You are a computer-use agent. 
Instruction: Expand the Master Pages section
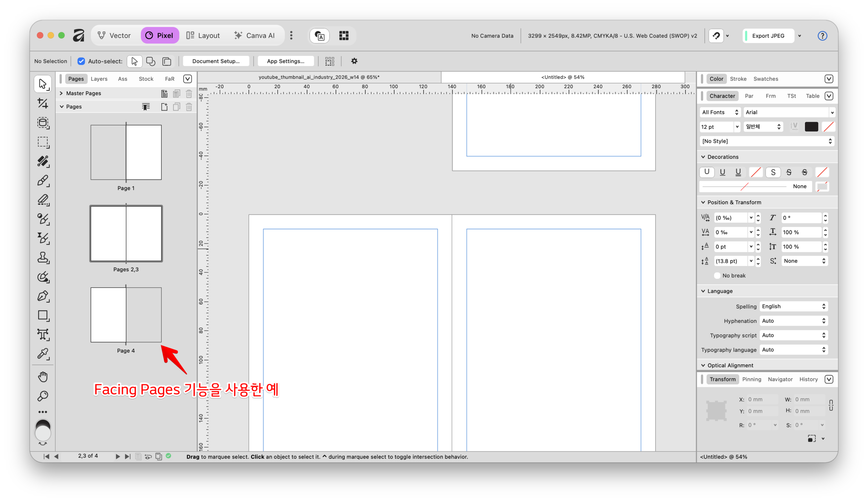[61, 93]
